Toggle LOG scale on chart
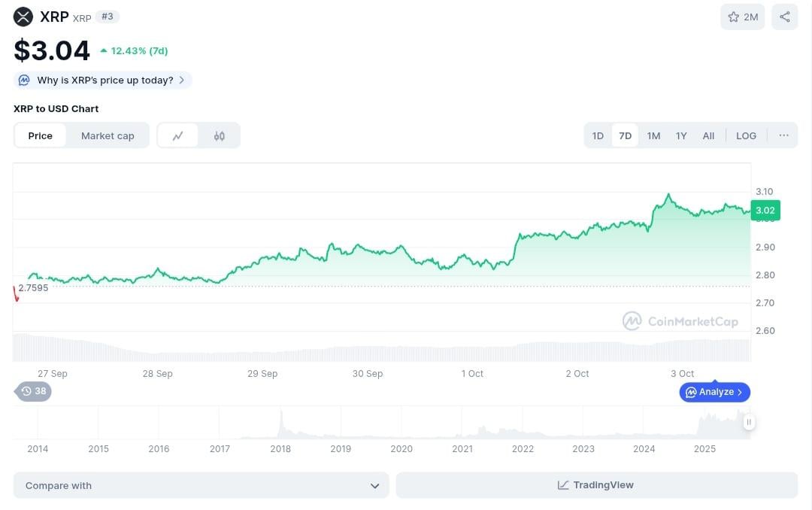 (x=746, y=136)
